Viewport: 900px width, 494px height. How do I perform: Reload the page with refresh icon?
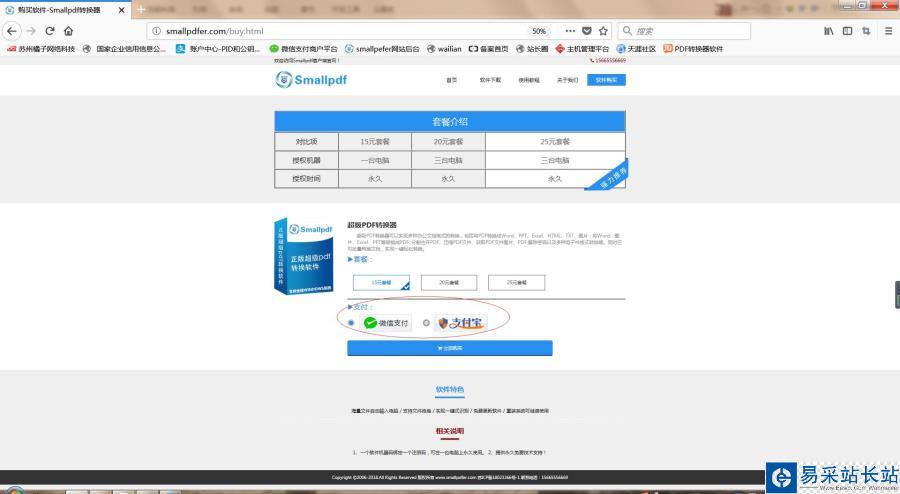(50, 31)
